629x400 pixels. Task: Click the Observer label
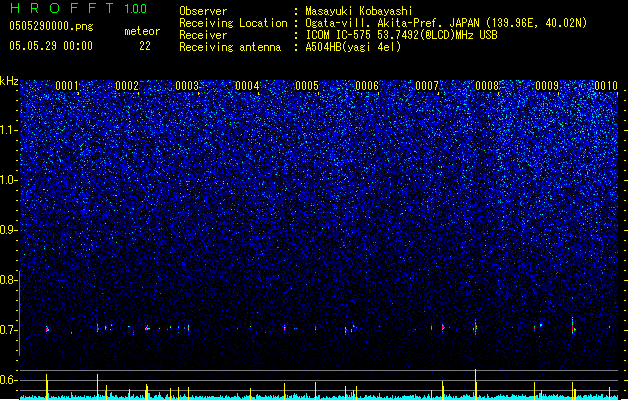click(x=203, y=11)
